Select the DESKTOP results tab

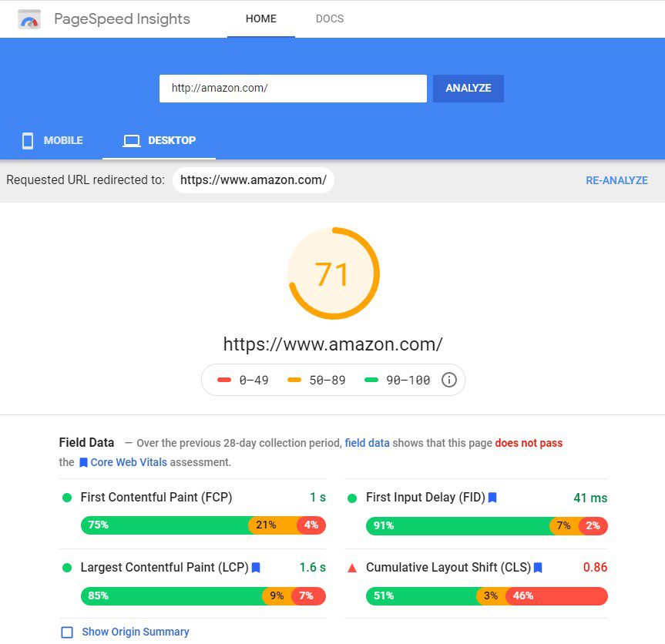point(159,141)
